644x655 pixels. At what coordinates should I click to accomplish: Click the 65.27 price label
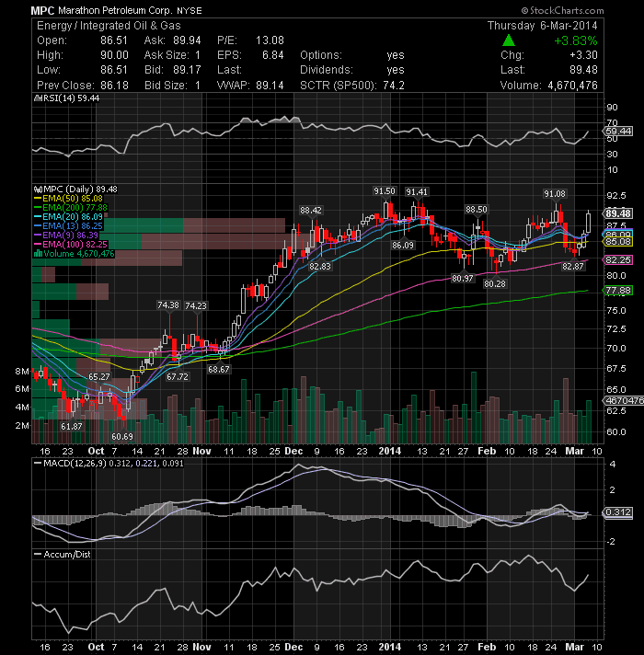click(x=99, y=377)
